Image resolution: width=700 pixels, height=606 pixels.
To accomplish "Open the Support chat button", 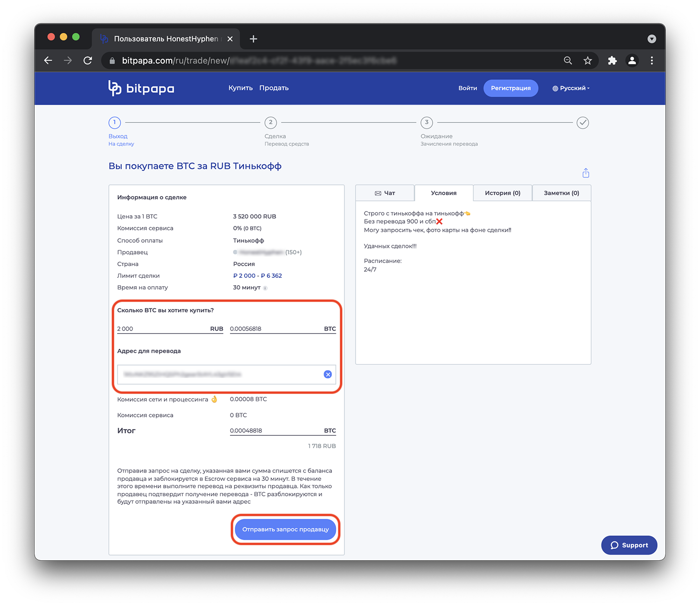I will (629, 545).
